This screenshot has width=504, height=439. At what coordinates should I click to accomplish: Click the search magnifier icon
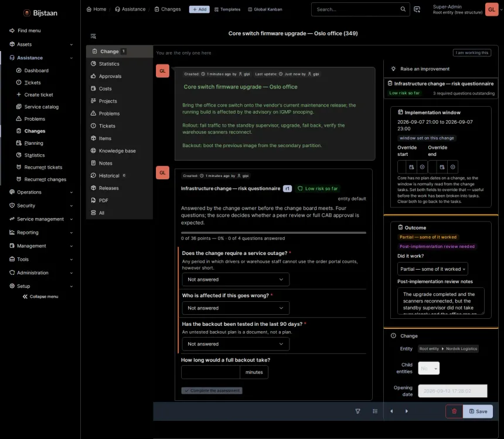(403, 9)
